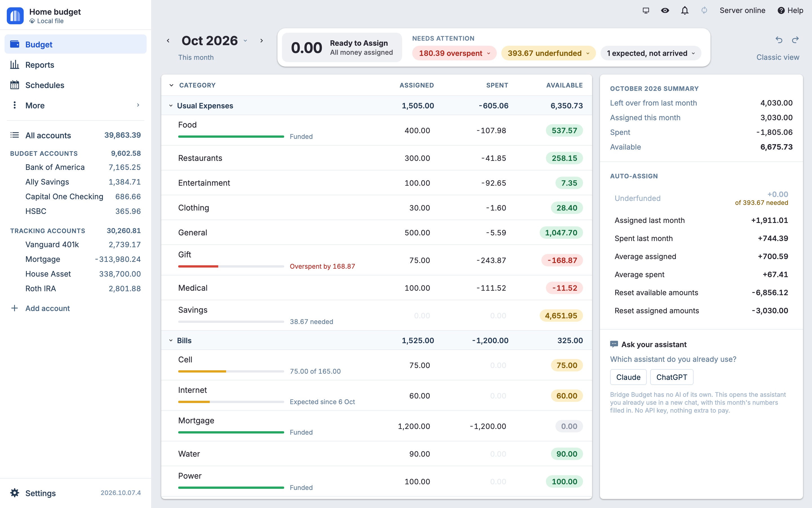The height and width of the screenshot is (508, 812).
Task: Click the Schedules calendar icon
Action: (x=14, y=85)
